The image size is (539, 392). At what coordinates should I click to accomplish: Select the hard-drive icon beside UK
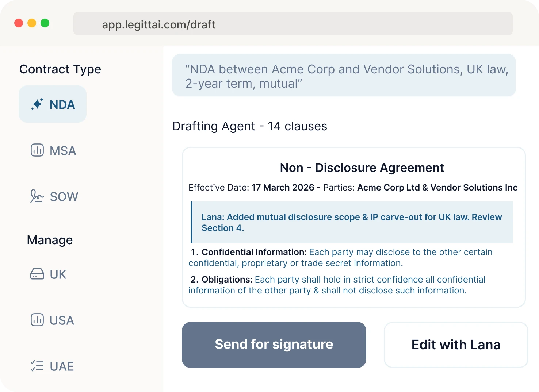pyautogui.click(x=37, y=274)
